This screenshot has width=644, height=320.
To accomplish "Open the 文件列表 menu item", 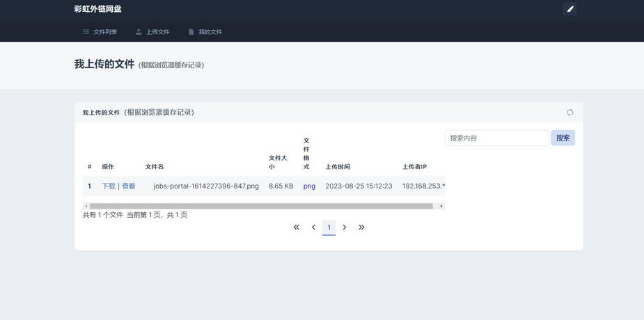I will click(100, 31).
